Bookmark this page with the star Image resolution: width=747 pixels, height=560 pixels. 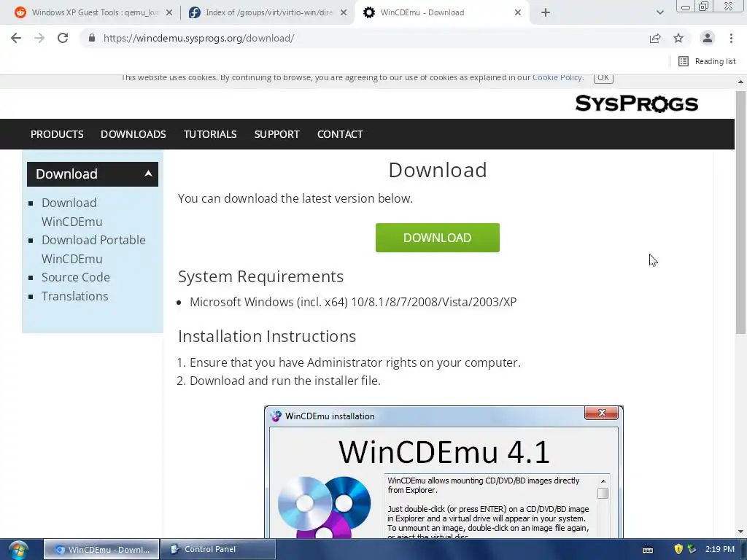click(x=678, y=38)
